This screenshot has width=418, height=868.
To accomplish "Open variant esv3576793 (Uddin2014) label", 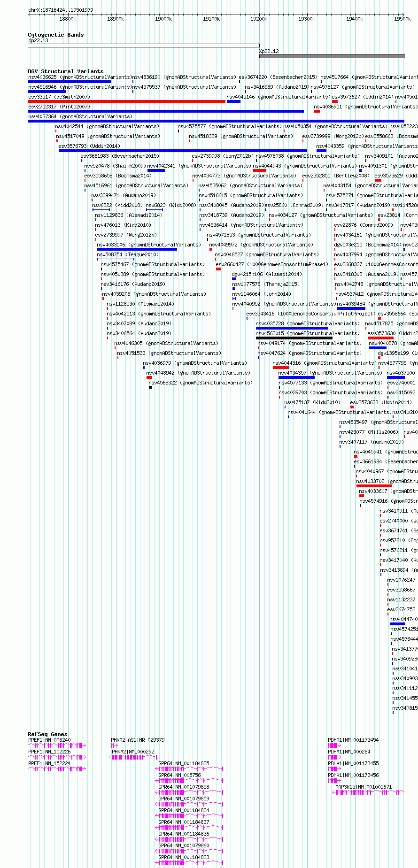I will click(x=89, y=146).
